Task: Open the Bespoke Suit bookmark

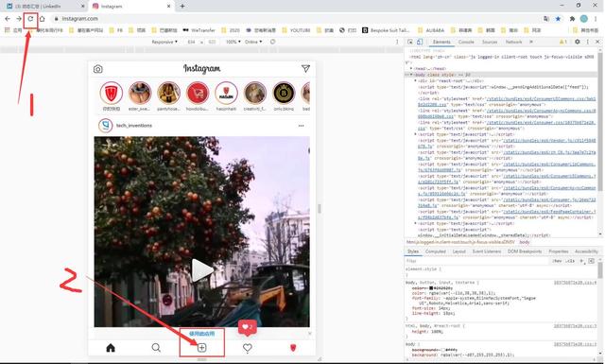Action: click(386, 30)
